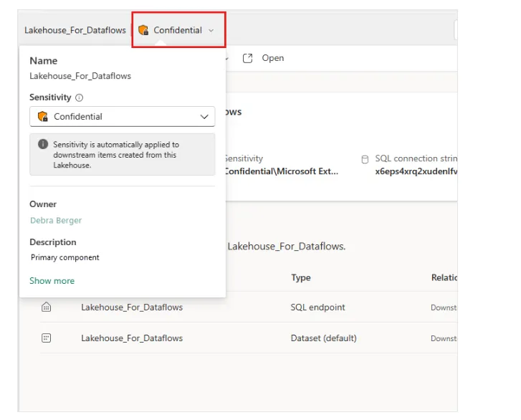Expand the header Confidential label chevron
The height and width of the screenshot is (420, 521).
211,31
